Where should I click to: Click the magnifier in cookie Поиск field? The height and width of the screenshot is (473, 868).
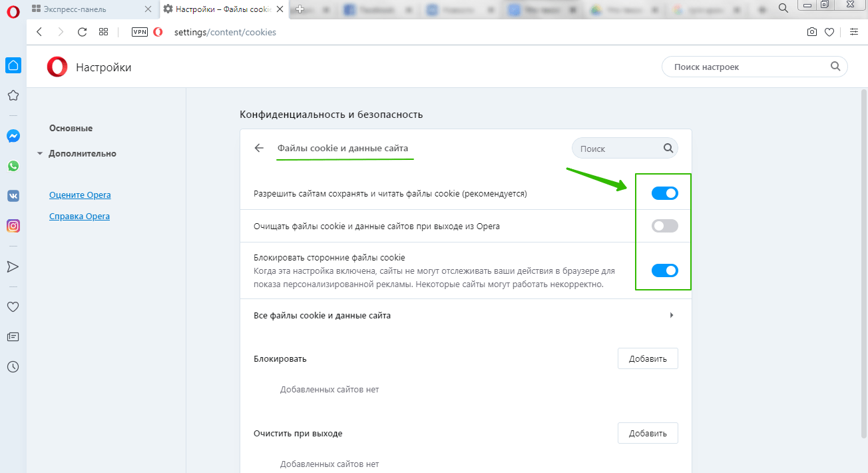click(668, 149)
